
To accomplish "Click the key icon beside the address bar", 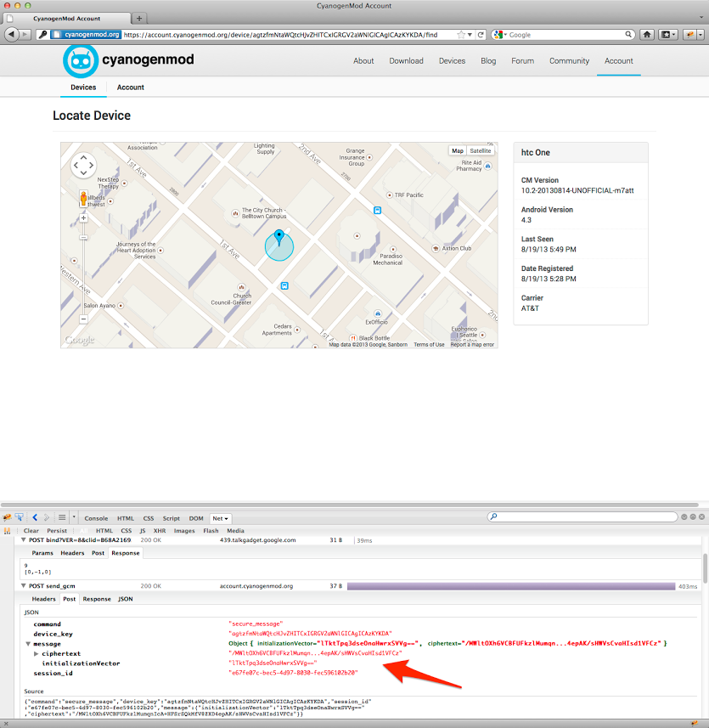I will click(42, 34).
